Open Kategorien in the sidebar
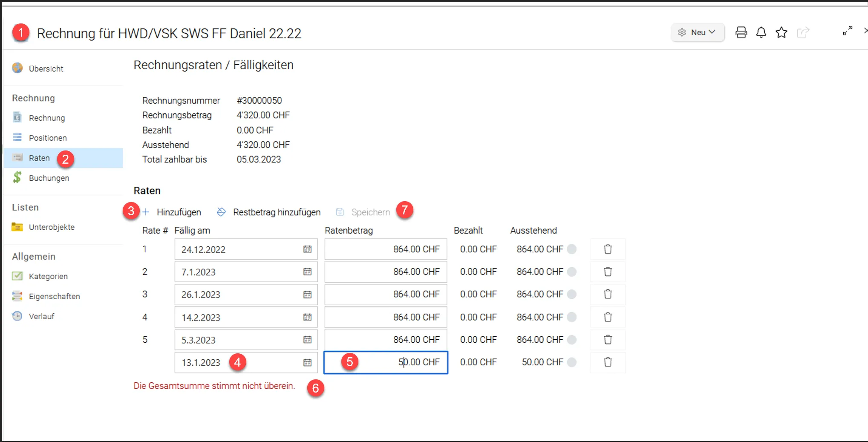Viewport: 868px width, 442px height. click(x=48, y=276)
